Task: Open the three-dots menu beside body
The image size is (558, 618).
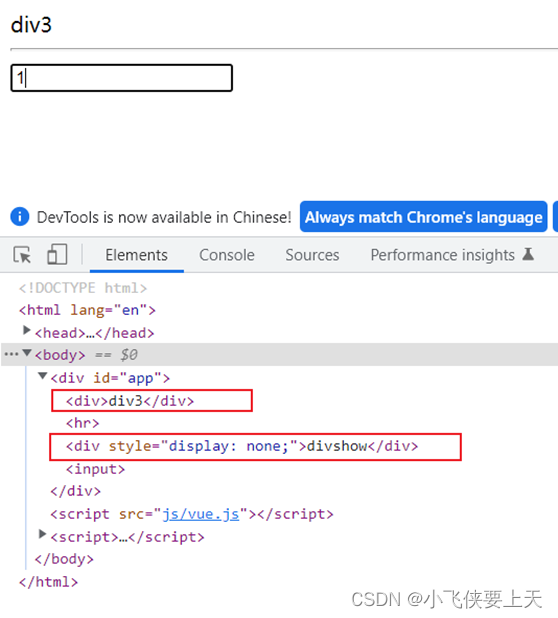Action: (x=11, y=354)
